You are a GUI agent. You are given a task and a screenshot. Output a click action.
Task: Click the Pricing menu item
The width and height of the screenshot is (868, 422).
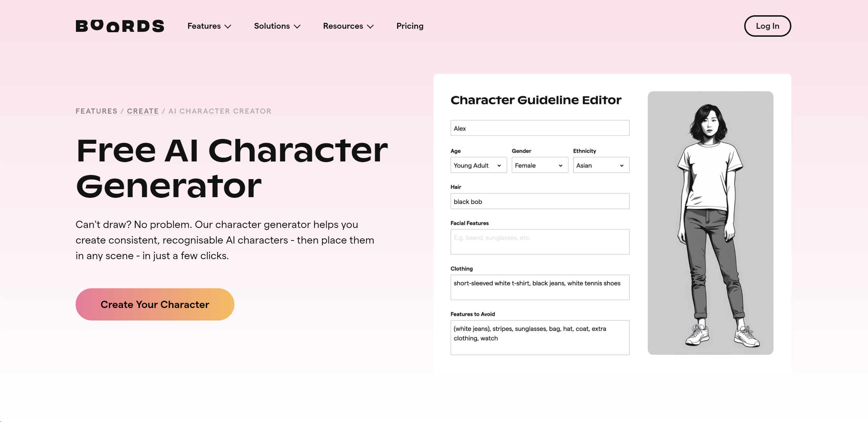pyautogui.click(x=410, y=25)
